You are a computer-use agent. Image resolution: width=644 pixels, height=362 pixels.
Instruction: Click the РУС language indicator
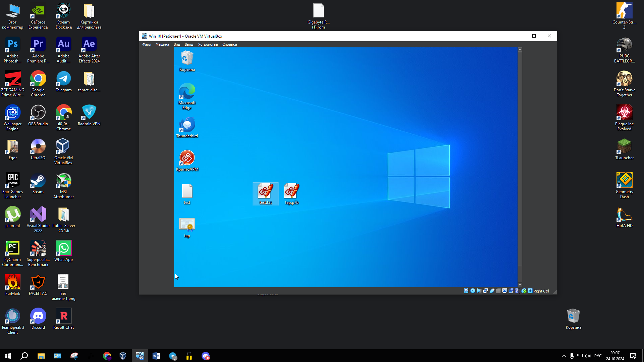tap(598, 356)
